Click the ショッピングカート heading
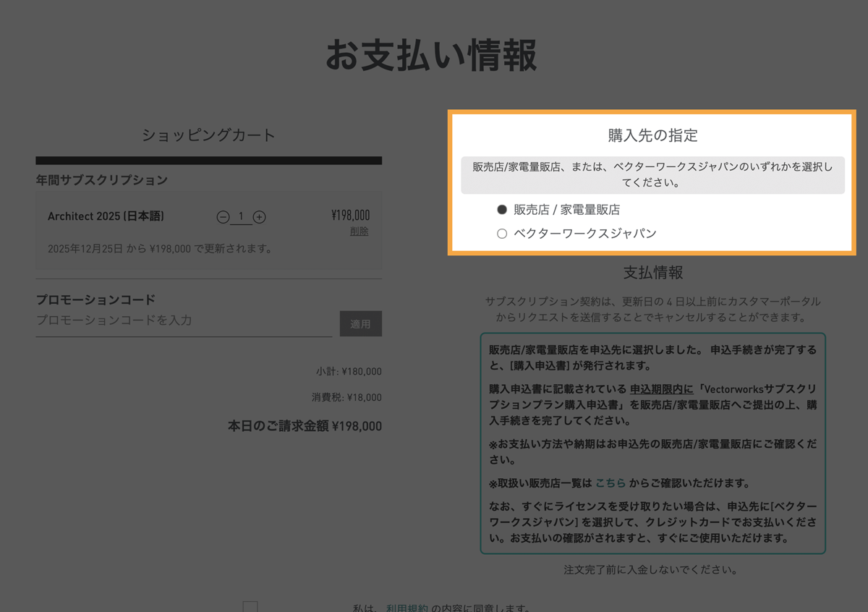This screenshot has width=868, height=612. pyautogui.click(x=208, y=135)
